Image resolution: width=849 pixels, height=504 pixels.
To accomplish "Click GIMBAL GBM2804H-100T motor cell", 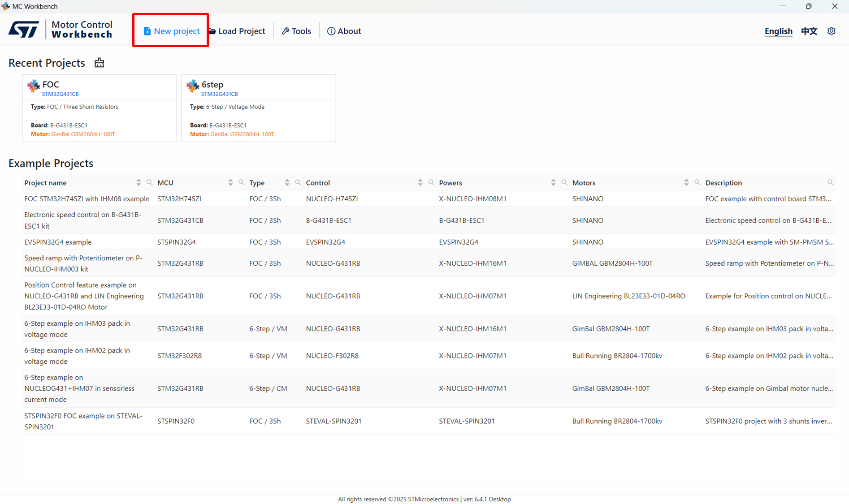I will coord(612,263).
